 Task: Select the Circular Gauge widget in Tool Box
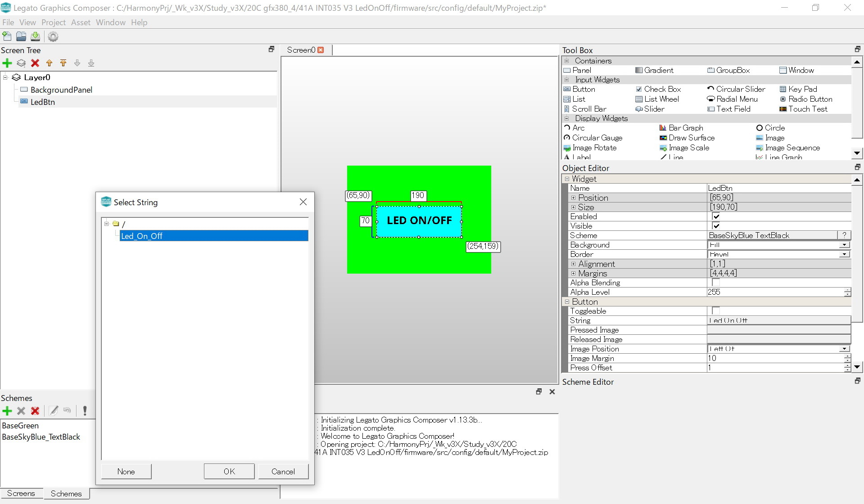[597, 138]
